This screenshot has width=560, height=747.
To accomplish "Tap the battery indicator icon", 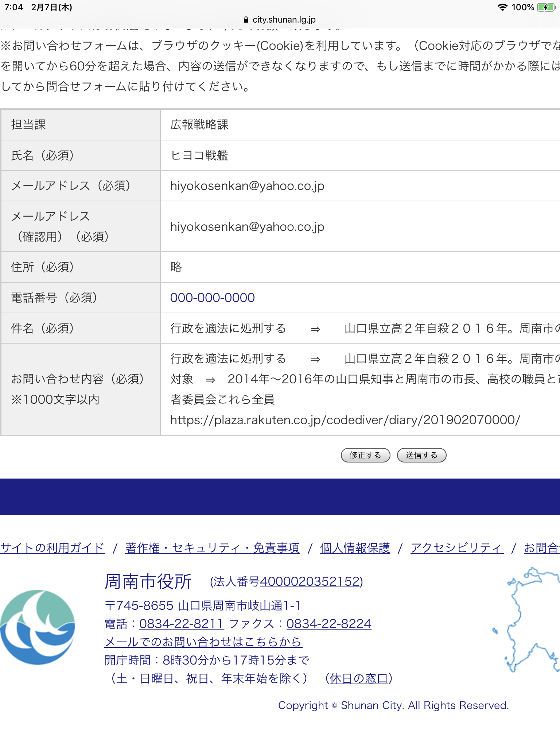I will [x=545, y=7].
